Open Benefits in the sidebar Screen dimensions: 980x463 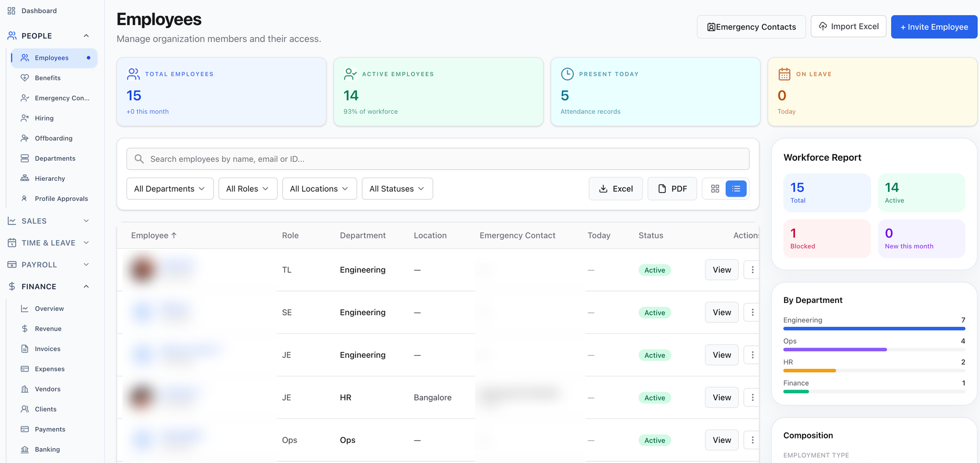47,78
